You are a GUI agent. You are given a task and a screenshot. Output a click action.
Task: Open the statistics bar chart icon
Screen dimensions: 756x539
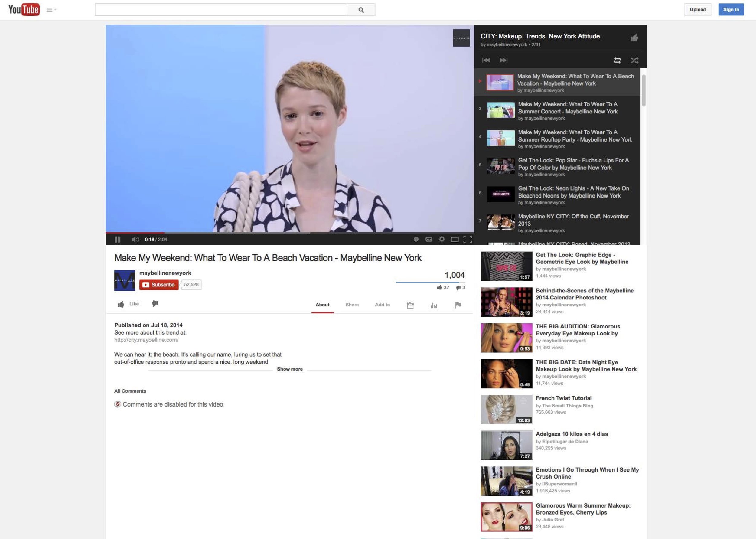[x=434, y=305]
